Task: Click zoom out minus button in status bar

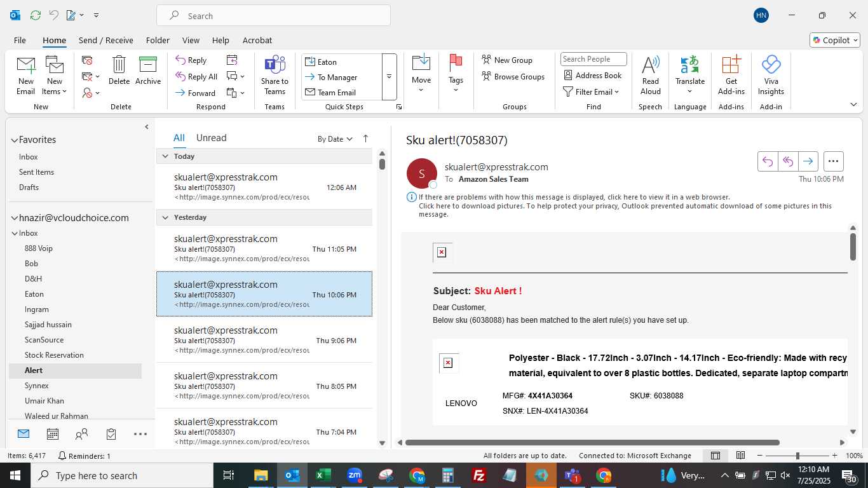Action: point(759,456)
